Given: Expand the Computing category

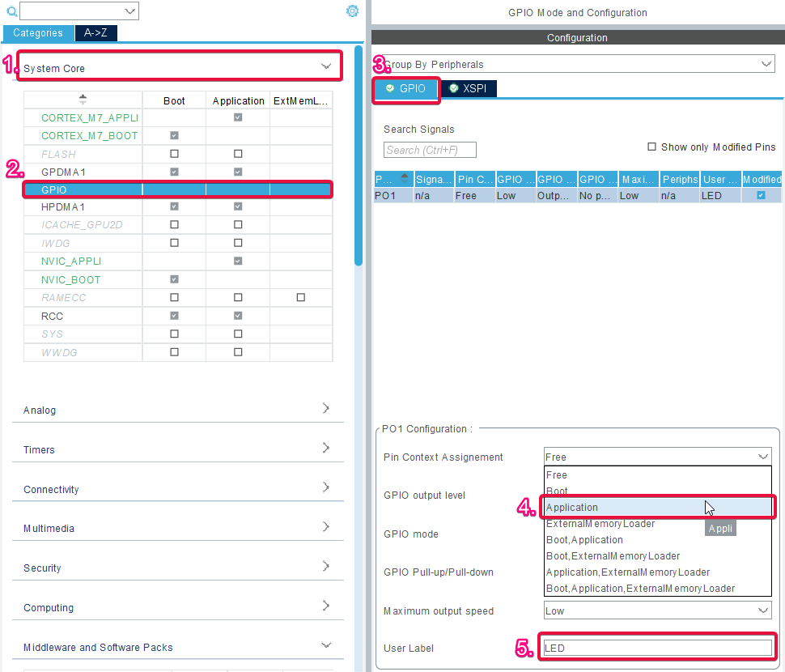Looking at the screenshot, I should 178,607.
